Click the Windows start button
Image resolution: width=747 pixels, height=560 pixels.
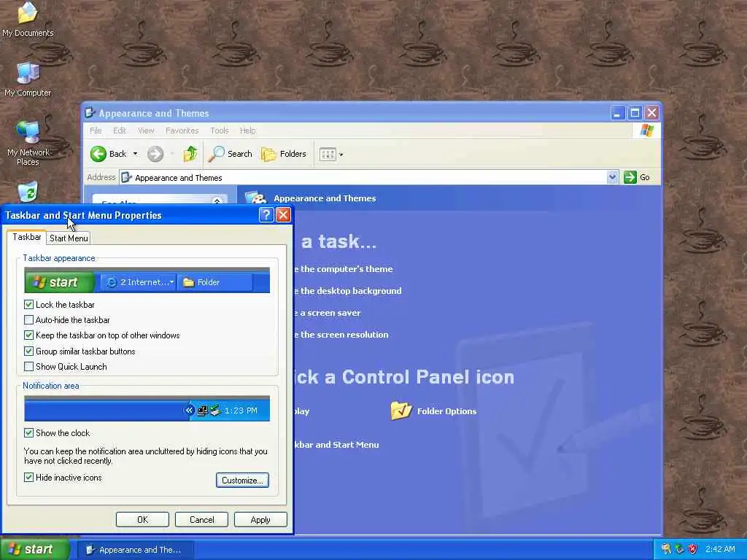[35, 549]
